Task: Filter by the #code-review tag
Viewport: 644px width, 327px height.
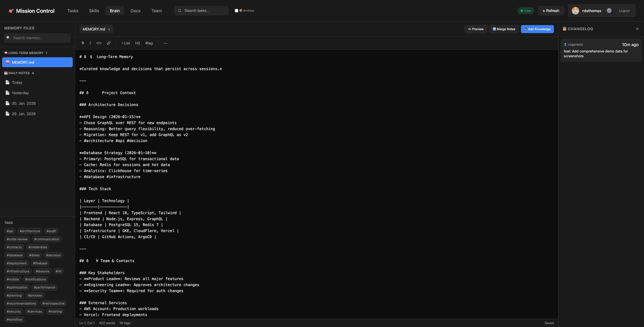Action: tap(17, 239)
